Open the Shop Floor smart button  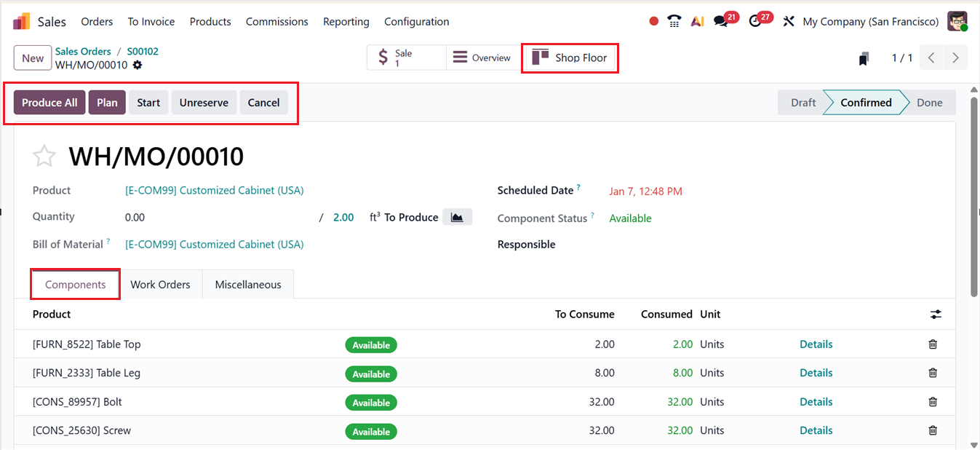coord(570,58)
